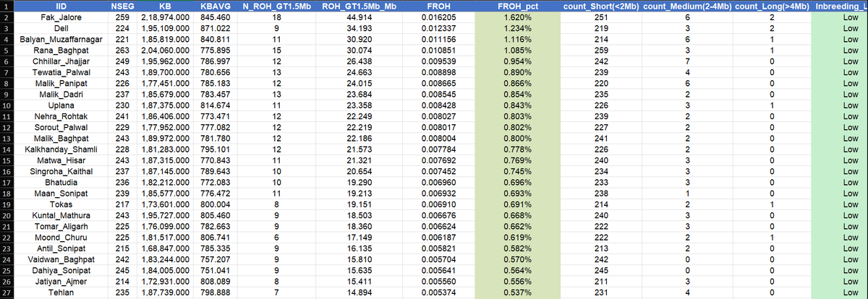
Task: Select the Fak_Jalore cell
Action: 61,16
